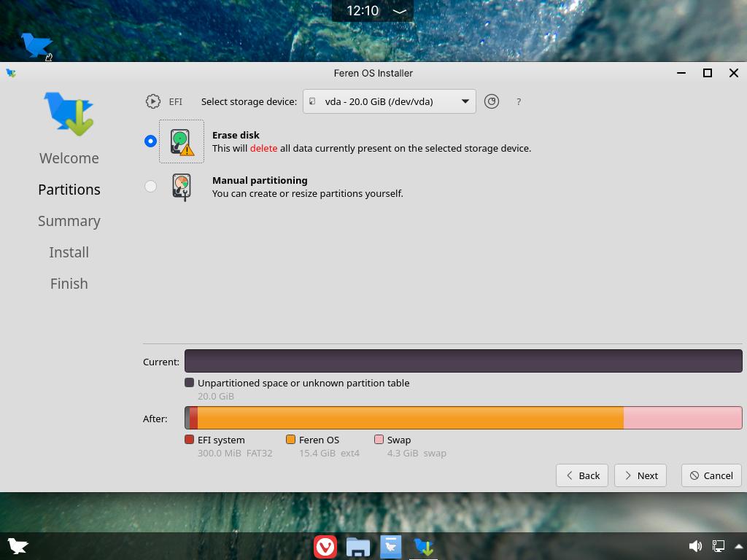The width and height of the screenshot is (747, 560).
Task: Open the volume control in system tray
Action: pyautogui.click(x=695, y=546)
